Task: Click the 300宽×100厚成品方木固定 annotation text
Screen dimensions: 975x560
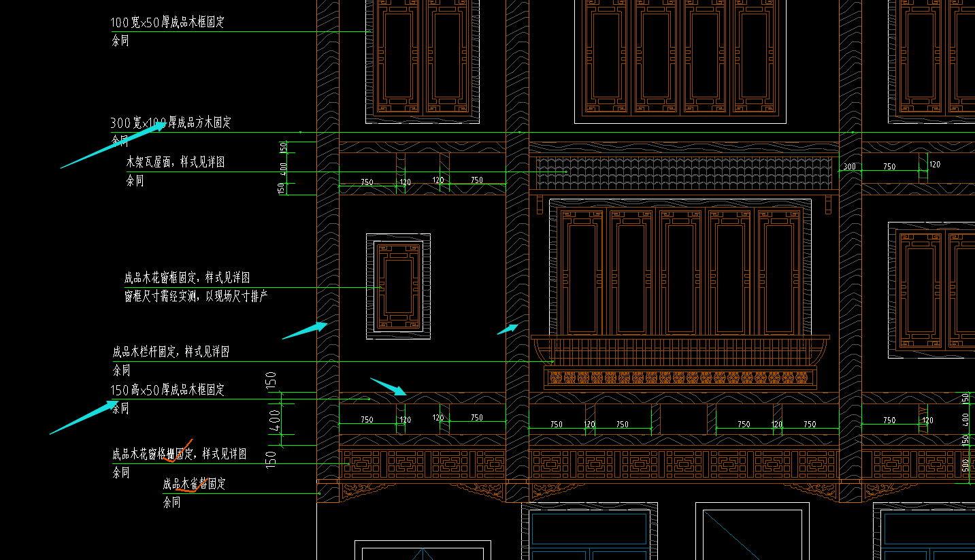Action: click(x=171, y=122)
